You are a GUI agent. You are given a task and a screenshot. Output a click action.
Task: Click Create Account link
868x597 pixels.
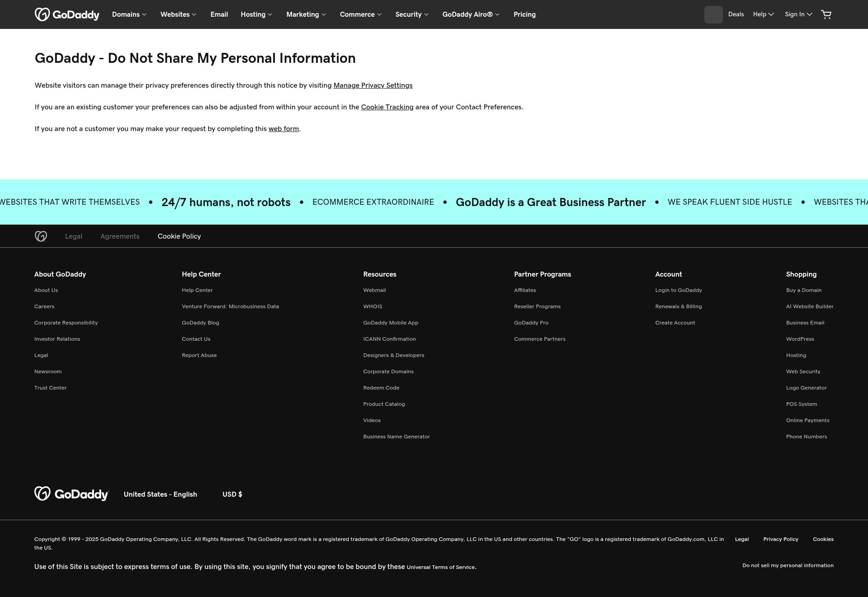675,323
